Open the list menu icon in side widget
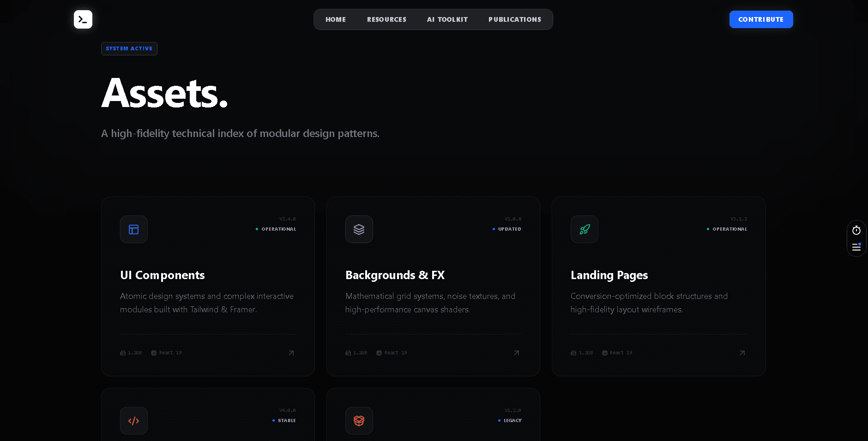The image size is (868, 441). click(856, 247)
